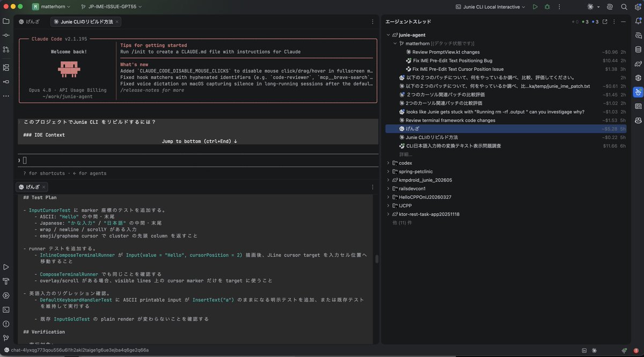The height and width of the screenshot is (357, 644).
Task: Click the AI agent icon in right stripe
Action: [638, 92]
